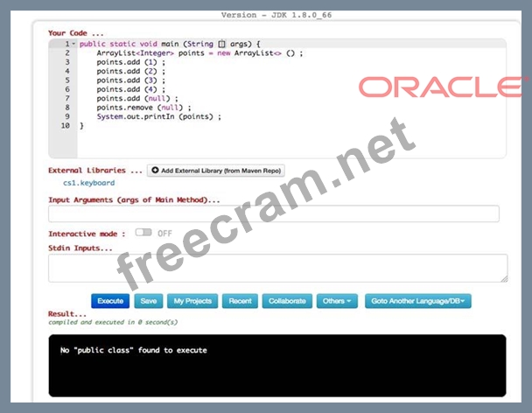Expand the Others dropdown
Image resolution: width=532 pixels, height=413 pixels.
click(x=337, y=301)
